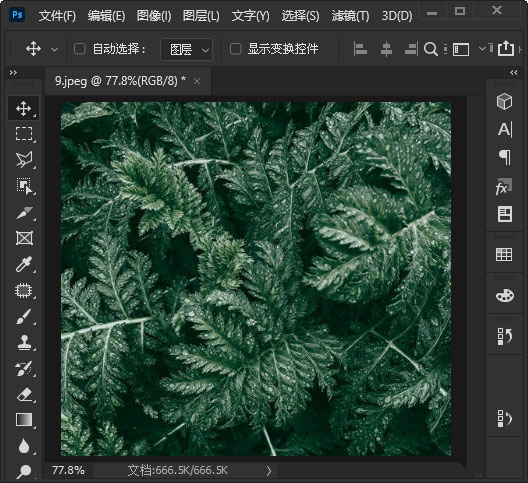Align left edges in options bar
Viewport: 528px width, 483px height.
(x=360, y=49)
